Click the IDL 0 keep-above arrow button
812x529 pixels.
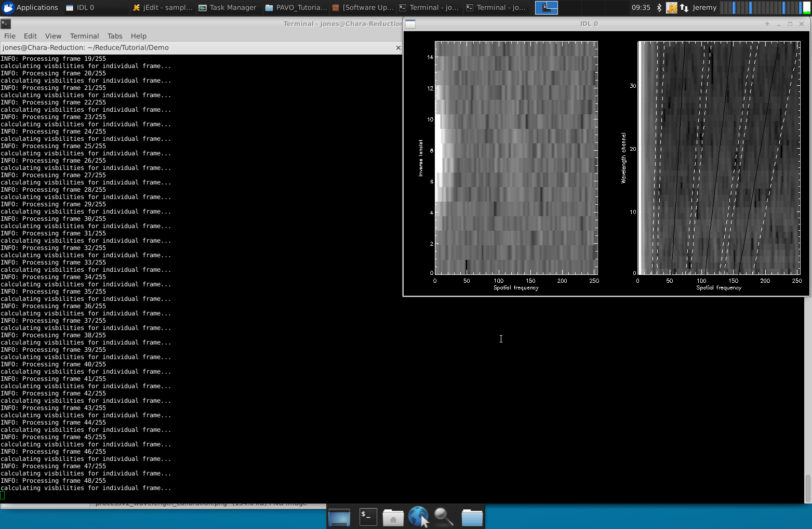(x=767, y=24)
